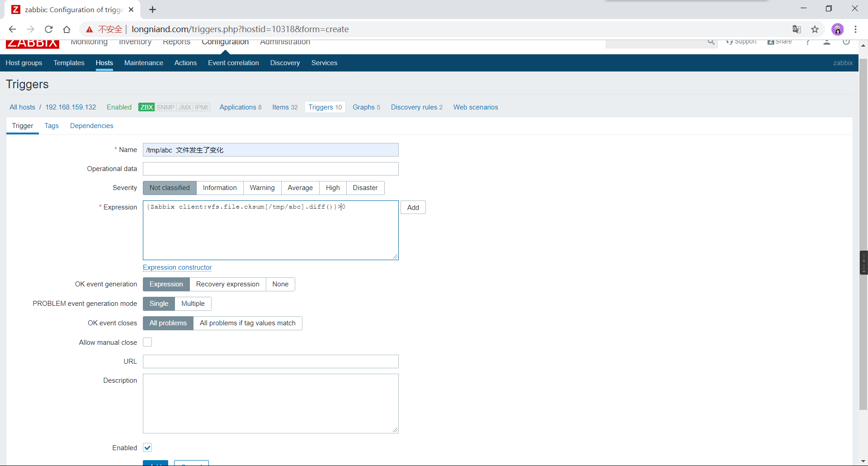Close the zabbix browser tab
Image resolution: width=868 pixels, height=466 pixels.
coord(131,10)
